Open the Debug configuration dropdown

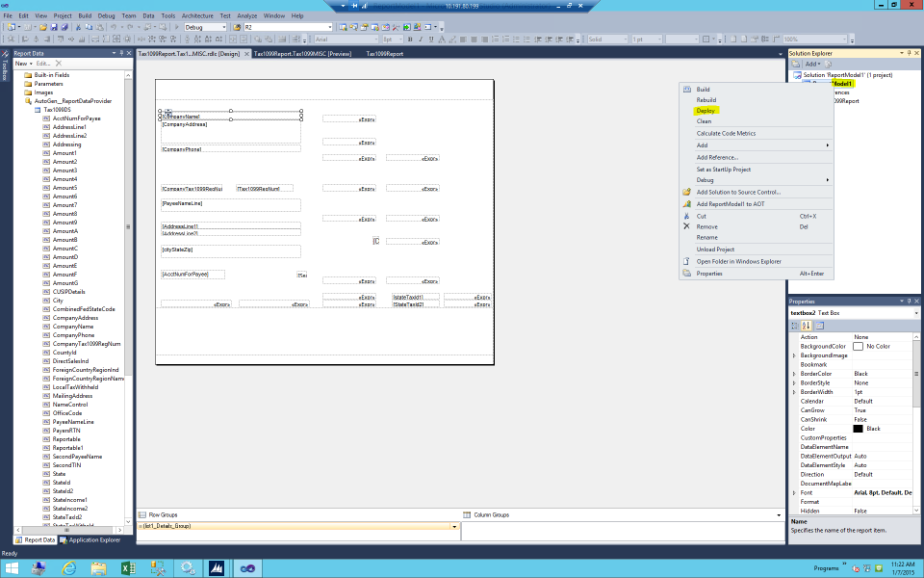point(224,28)
